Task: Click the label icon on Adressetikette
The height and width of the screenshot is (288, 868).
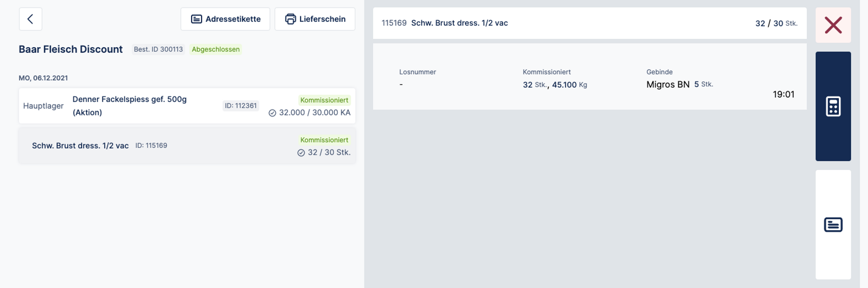Action: (x=197, y=19)
